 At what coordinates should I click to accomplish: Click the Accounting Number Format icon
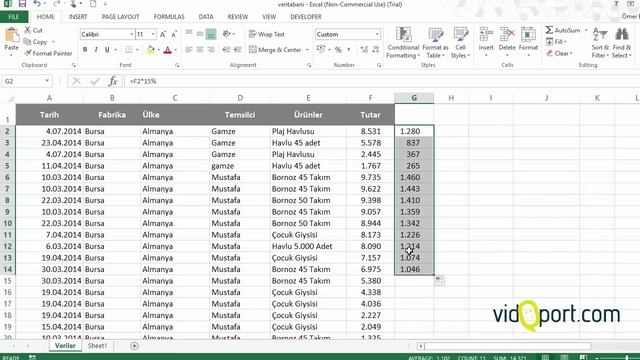pos(321,50)
